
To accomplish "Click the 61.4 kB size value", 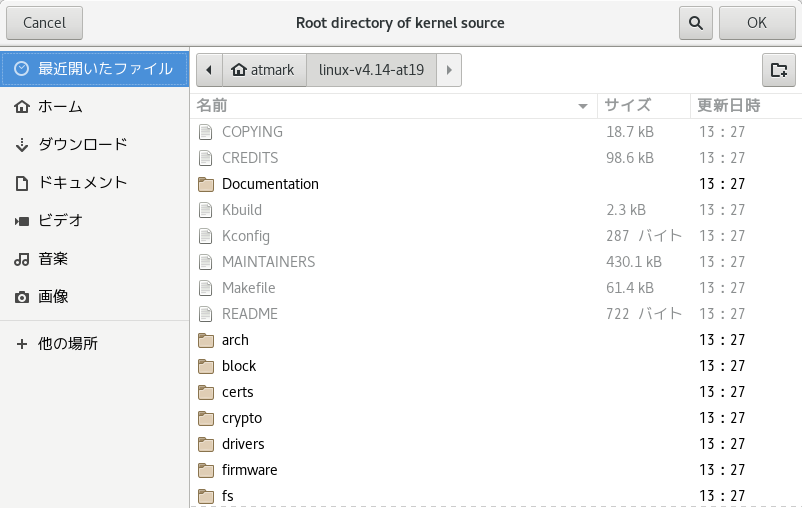I will tap(630, 288).
